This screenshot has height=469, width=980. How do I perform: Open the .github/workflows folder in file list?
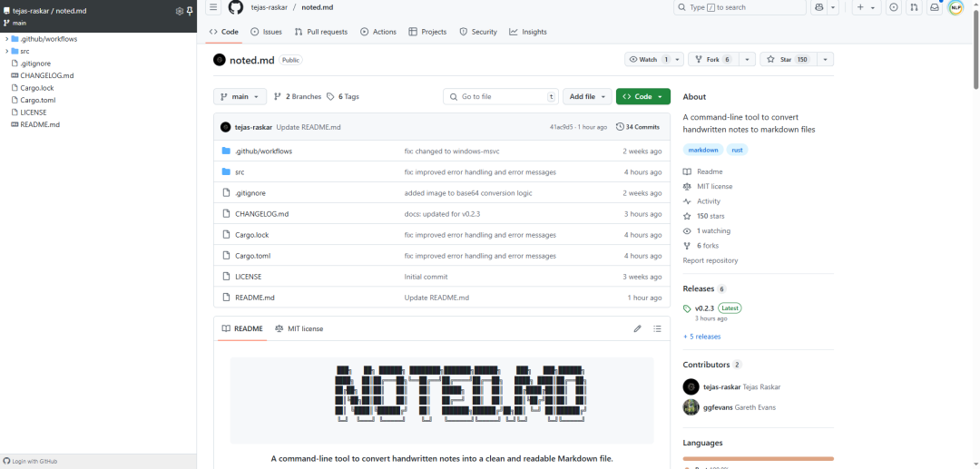(x=263, y=151)
